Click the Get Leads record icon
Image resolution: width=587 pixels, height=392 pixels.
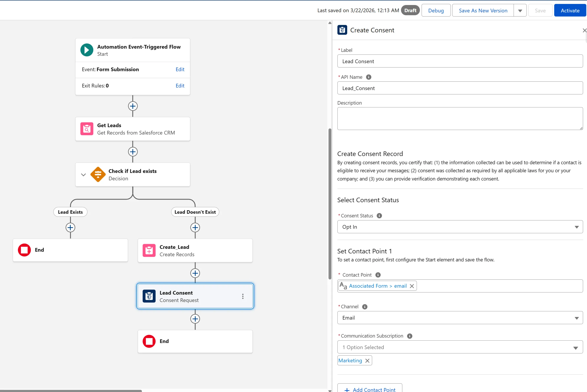pyautogui.click(x=87, y=129)
